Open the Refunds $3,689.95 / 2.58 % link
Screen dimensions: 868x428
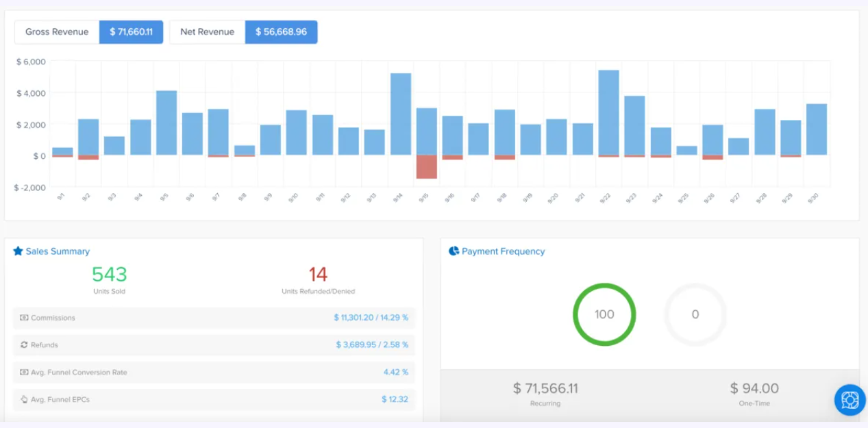click(x=372, y=345)
